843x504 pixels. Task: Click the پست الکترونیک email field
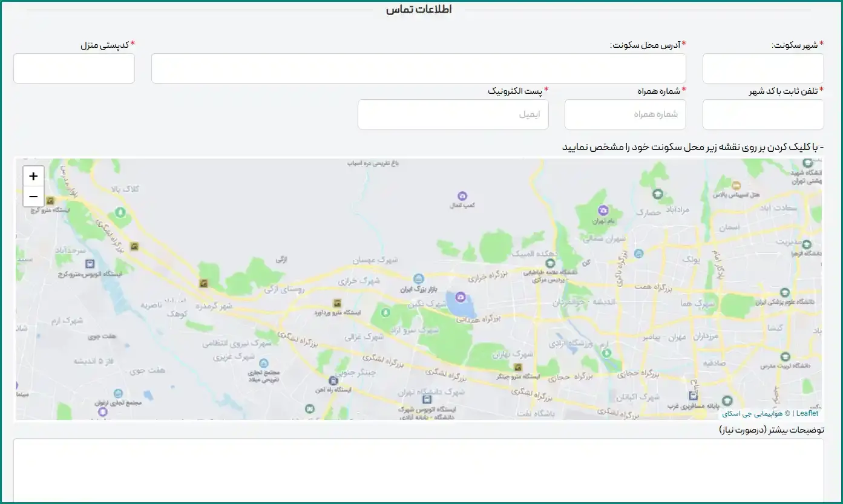(x=453, y=114)
